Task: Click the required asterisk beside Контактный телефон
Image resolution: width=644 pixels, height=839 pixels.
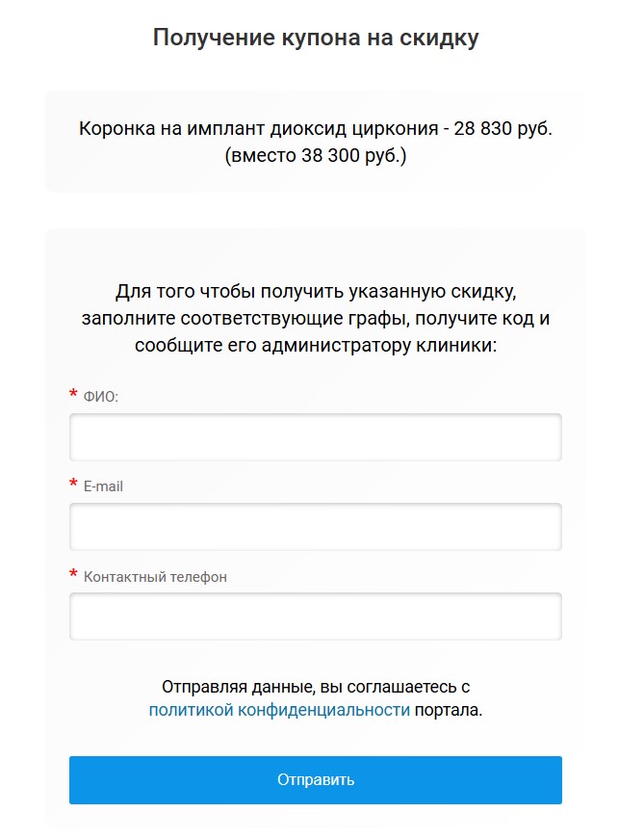Action: [73, 575]
